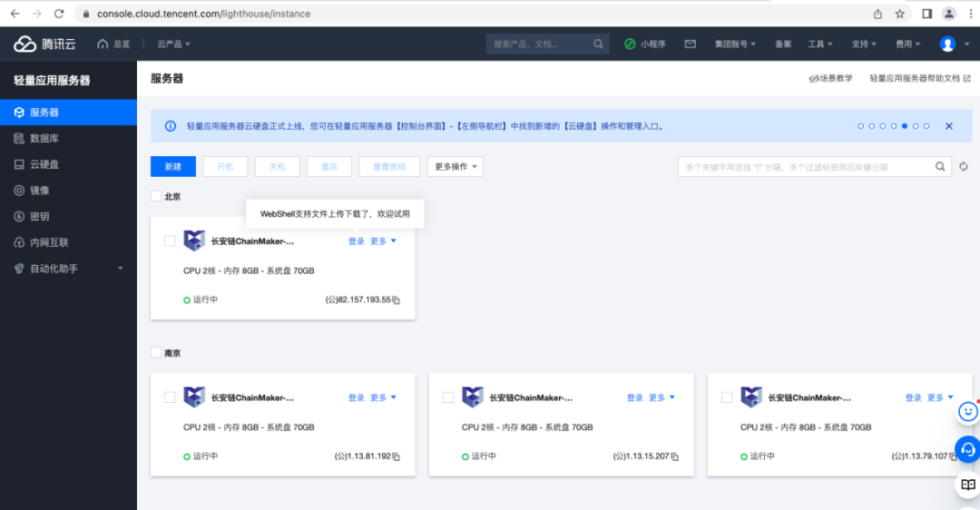Open 更多 menu on 1.13.81.192 card
This screenshot has width=980, height=510.
pos(383,397)
